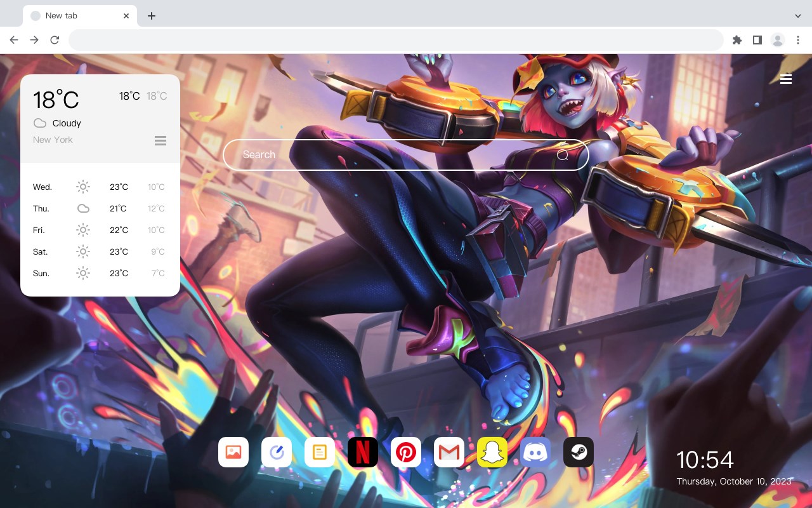Open the page hamburger menu at top right
Screen dimensions: 812x508
(x=786, y=79)
